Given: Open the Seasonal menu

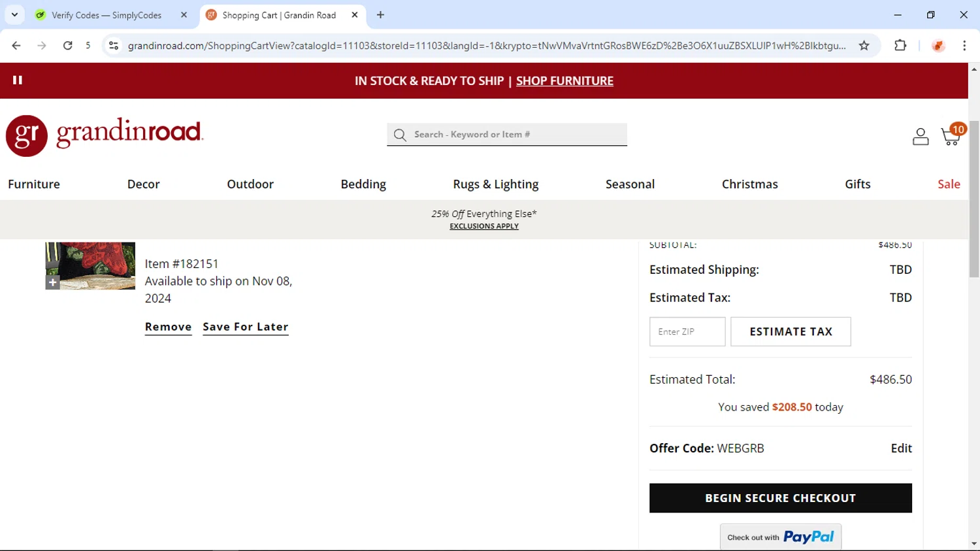Looking at the screenshot, I should tap(630, 184).
